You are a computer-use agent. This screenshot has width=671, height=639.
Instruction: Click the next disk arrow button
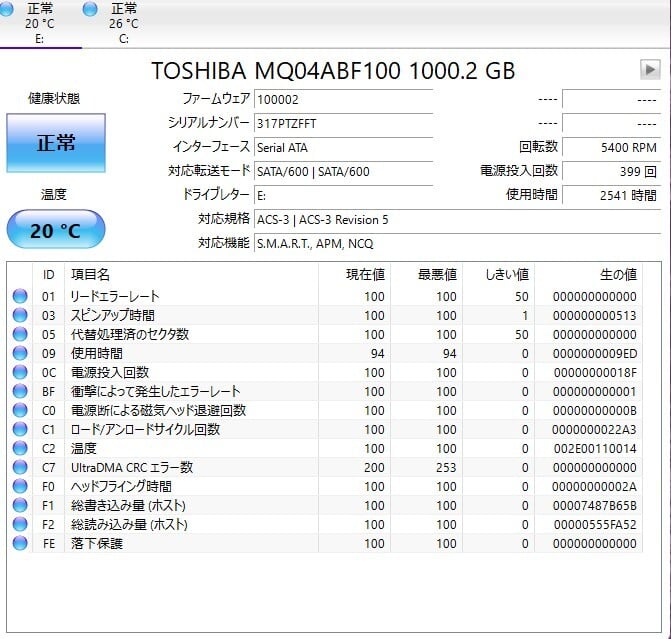[650, 70]
